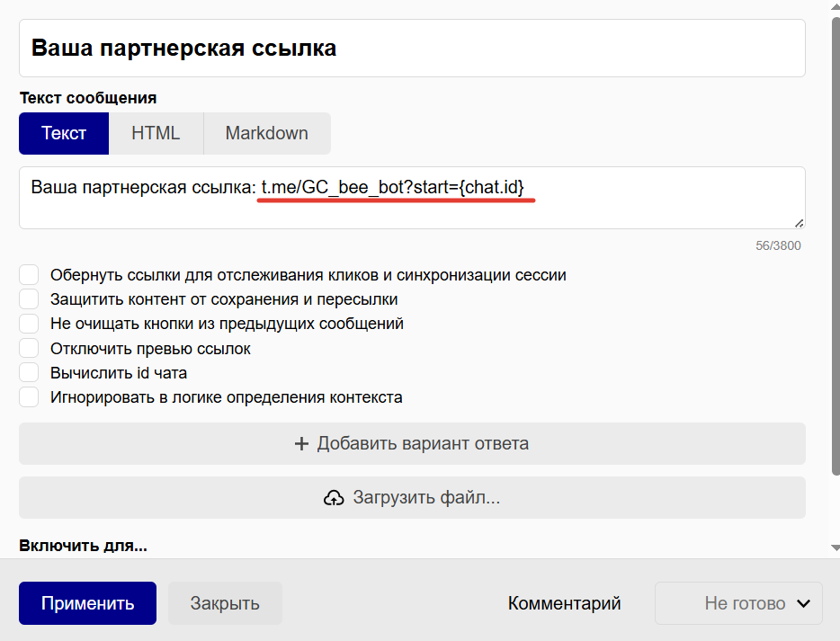Open the Комментарий section

tap(564, 602)
